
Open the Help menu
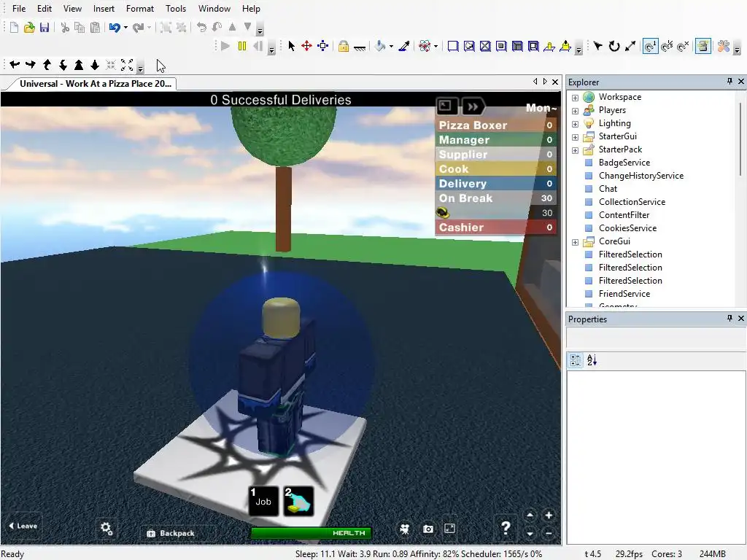point(251,9)
